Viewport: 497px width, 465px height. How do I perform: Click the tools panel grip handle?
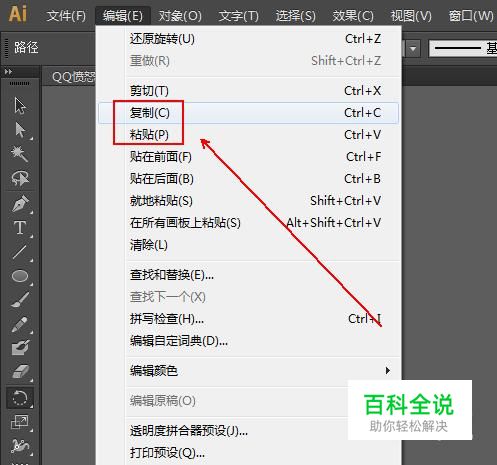pos(19,83)
